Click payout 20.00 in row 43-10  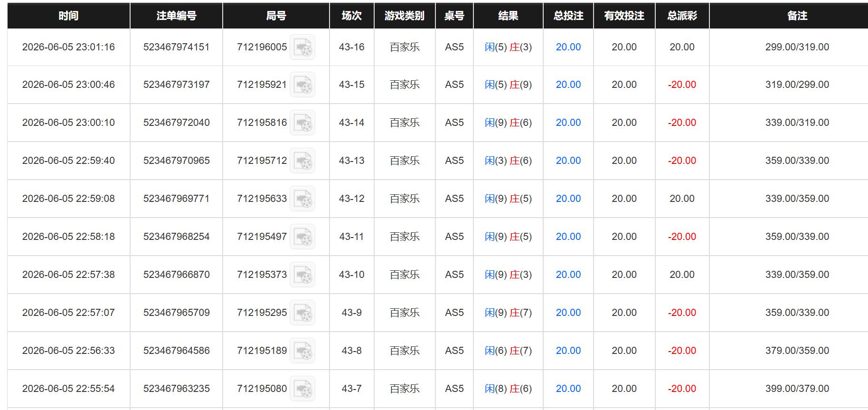pos(682,275)
